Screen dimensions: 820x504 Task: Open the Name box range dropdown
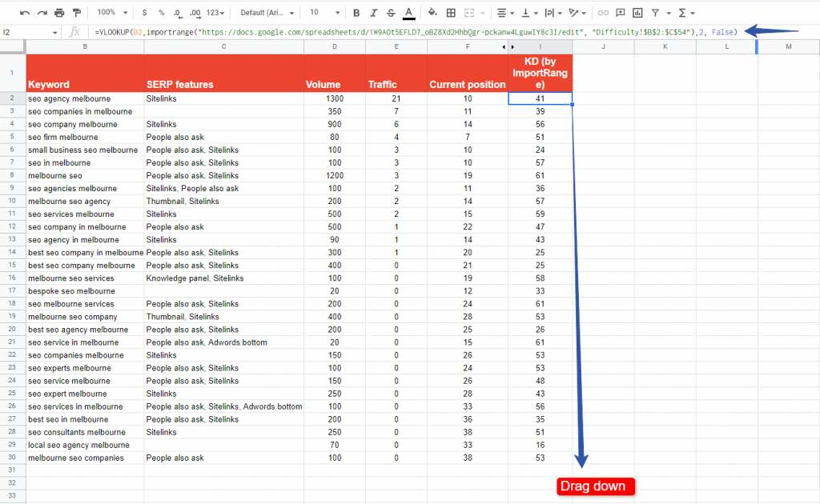point(55,32)
